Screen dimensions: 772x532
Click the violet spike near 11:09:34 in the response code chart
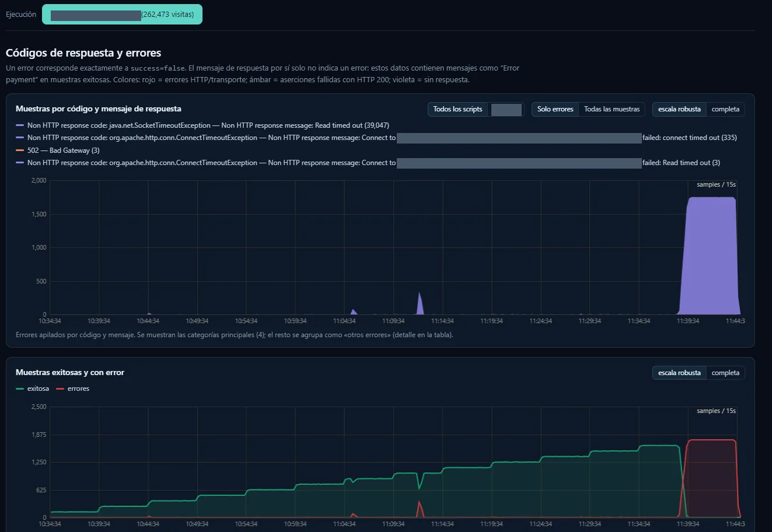click(x=420, y=303)
